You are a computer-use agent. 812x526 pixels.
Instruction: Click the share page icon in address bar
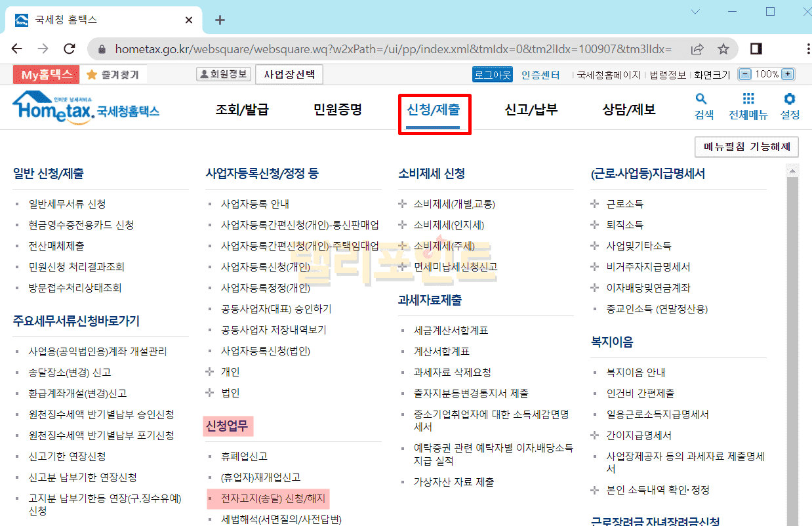tap(697, 49)
